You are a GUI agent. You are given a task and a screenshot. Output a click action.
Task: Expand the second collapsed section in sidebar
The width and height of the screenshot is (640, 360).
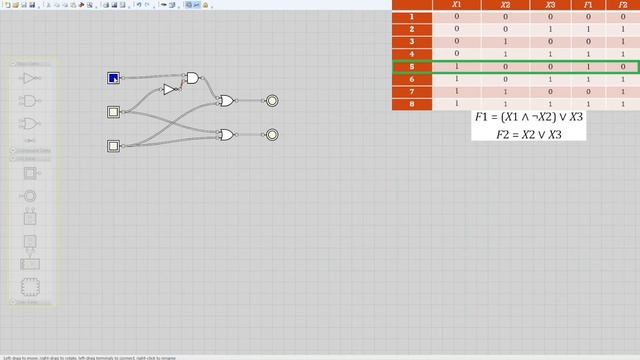coord(13,151)
